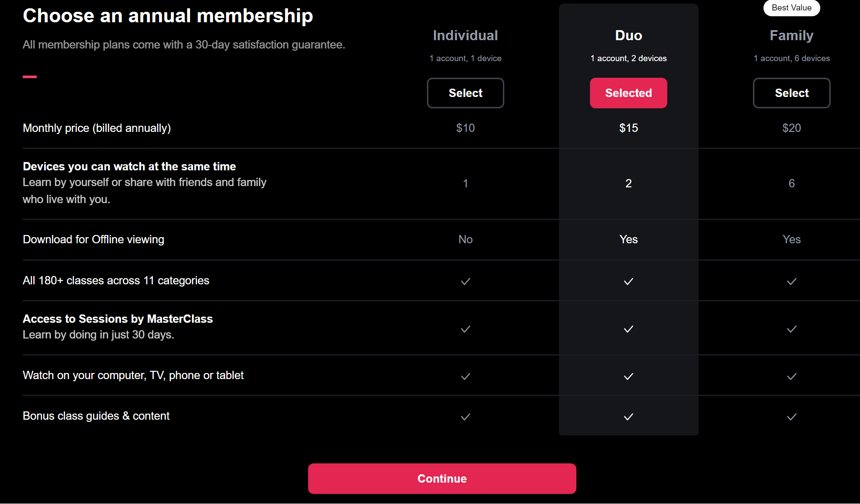
Task: Click the Individual plan heading
Action: point(465,35)
